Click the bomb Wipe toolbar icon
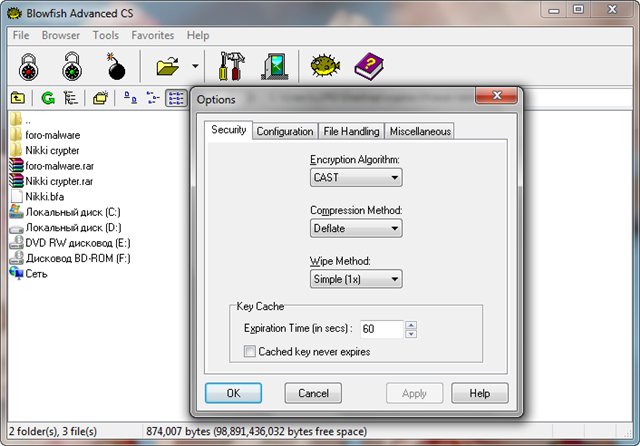The image size is (640, 446). pyautogui.click(x=116, y=66)
